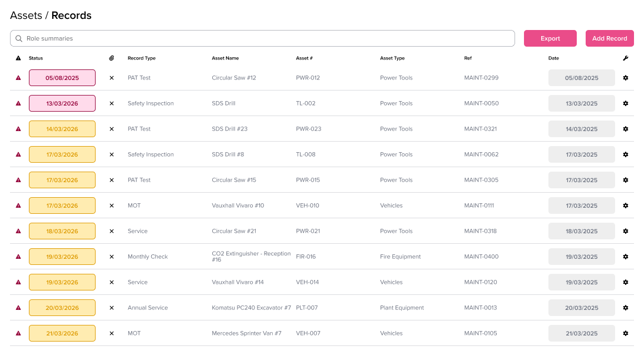Image resolution: width=644 pixels, height=361 pixels.
Task: Click the paperclip attachment column header icon
Action: tap(111, 58)
